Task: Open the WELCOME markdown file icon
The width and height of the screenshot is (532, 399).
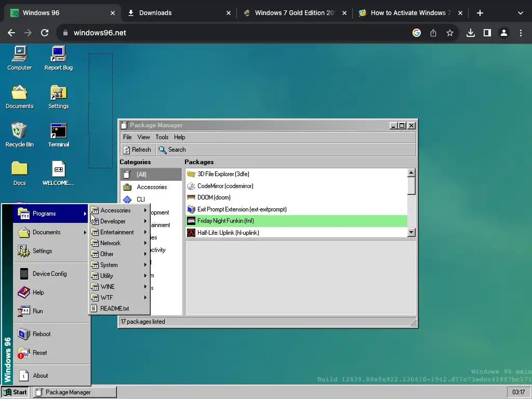Action: pyautogui.click(x=58, y=174)
